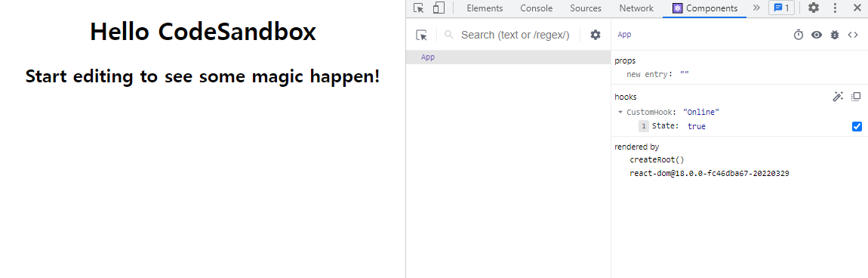Show more DevTools tabs chevron
This screenshot has height=278, width=868.
[x=757, y=8]
